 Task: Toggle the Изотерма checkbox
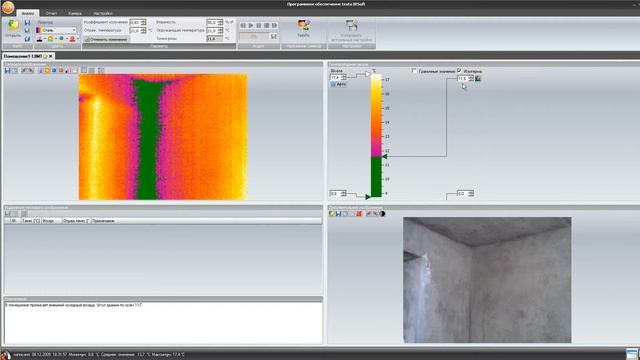pyautogui.click(x=460, y=71)
